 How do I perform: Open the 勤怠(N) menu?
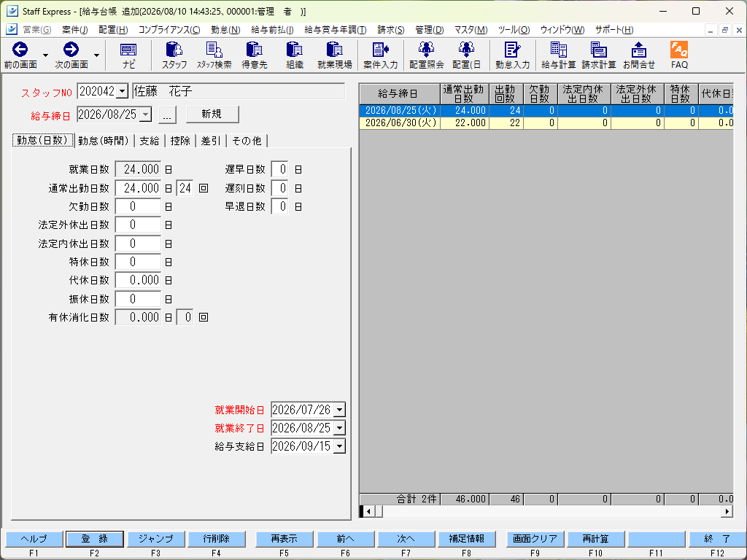point(225,29)
